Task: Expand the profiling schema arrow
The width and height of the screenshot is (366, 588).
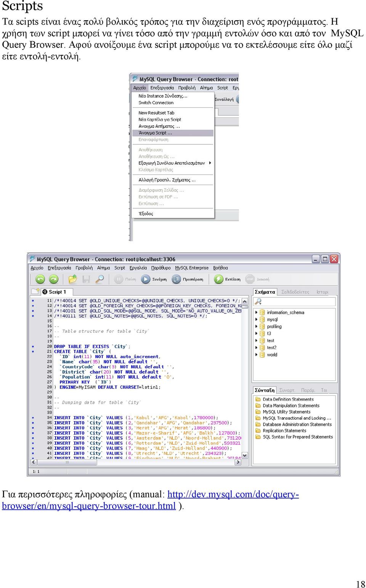Action: pos(256,326)
